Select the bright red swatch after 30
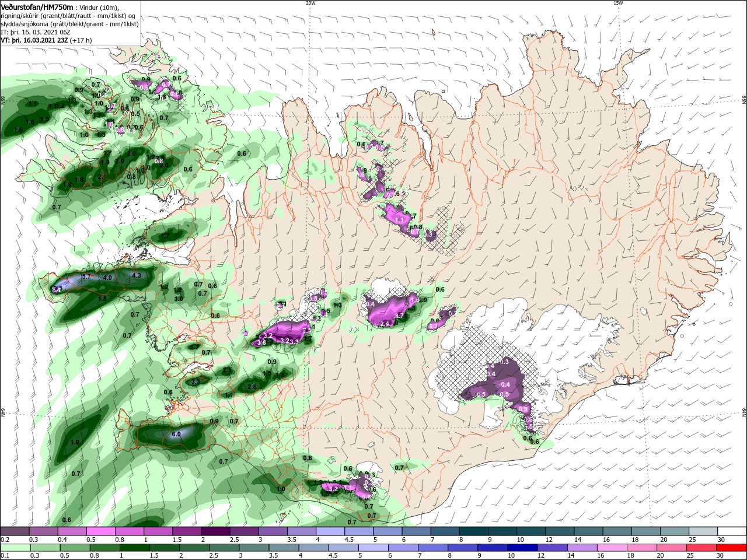 point(732,547)
